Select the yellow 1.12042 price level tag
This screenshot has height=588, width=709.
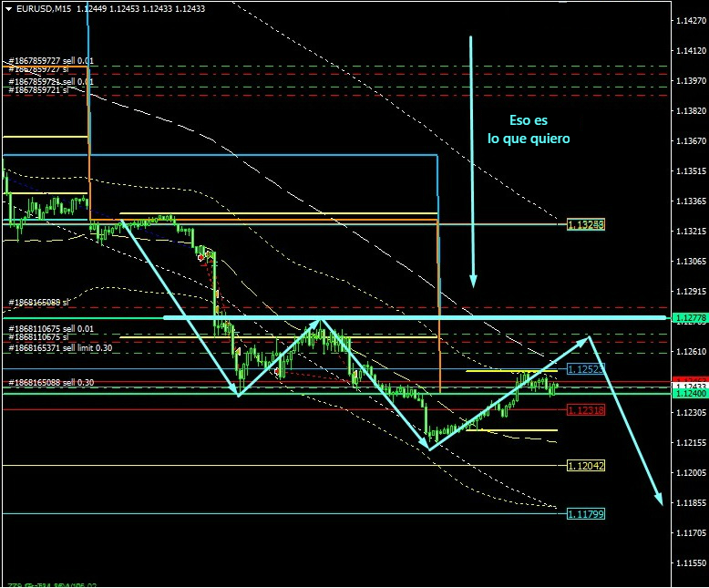tap(585, 465)
